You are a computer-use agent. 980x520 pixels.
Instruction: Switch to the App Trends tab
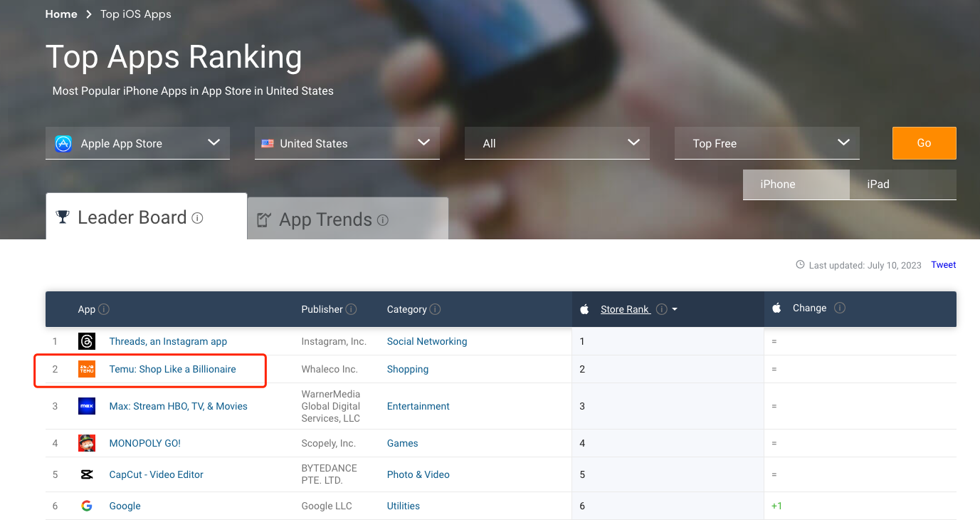[x=348, y=219]
